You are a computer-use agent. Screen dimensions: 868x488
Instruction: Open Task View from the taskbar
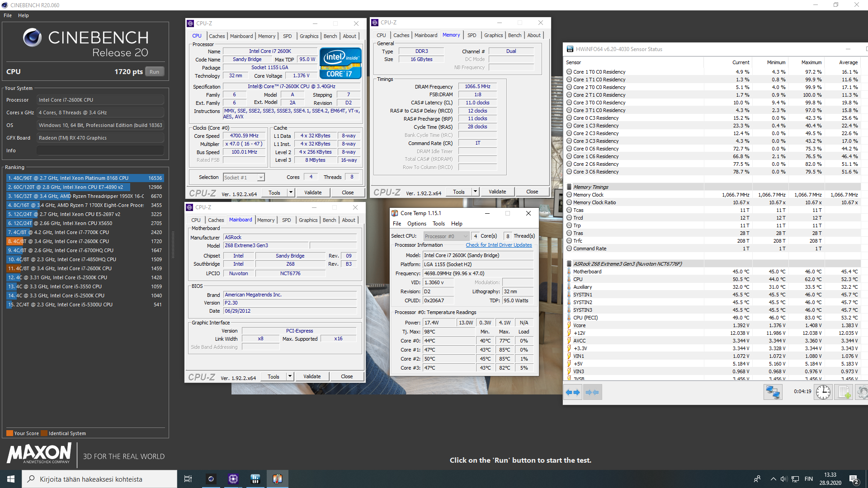coord(188,479)
